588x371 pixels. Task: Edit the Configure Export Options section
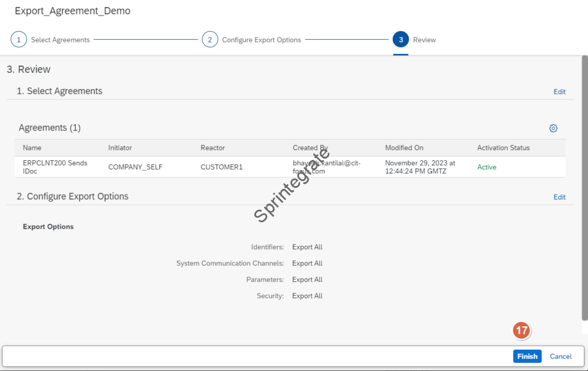pyautogui.click(x=559, y=197)
